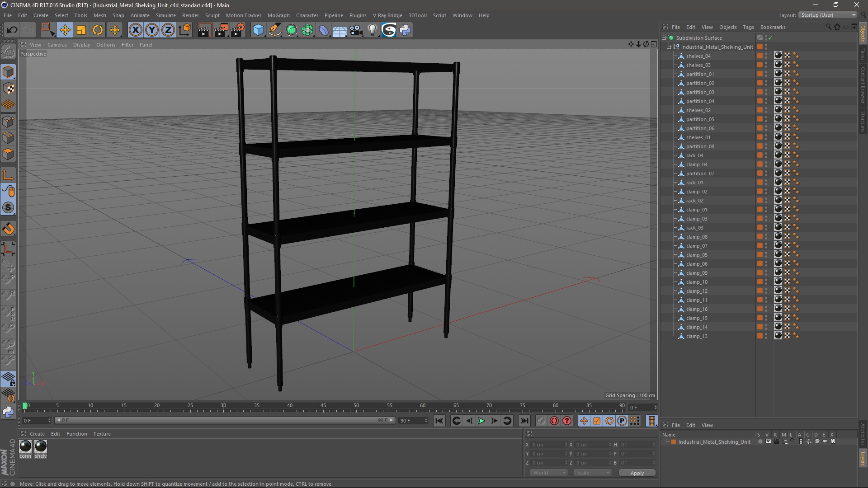Toggle Subdivision Surface enabled checkmark
868x488 pixels.
point(770,38)
